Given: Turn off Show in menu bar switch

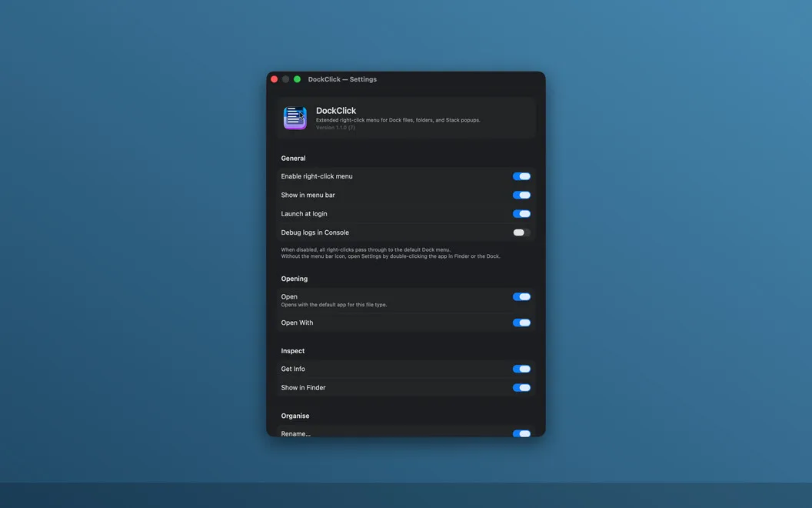Looking at the screenshot, I should point(521,195).
